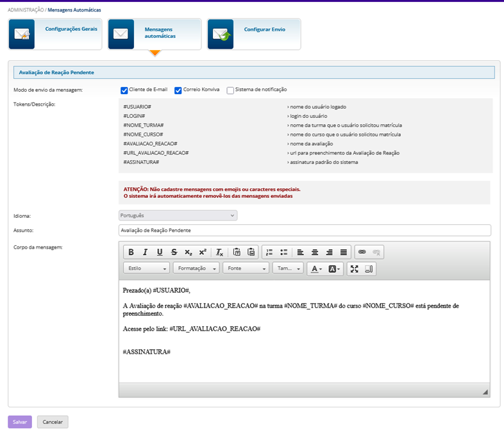The width and height of the screenshot is (504, 435).
Task: Apply strikethrough formatting
Action: [174, 252]
